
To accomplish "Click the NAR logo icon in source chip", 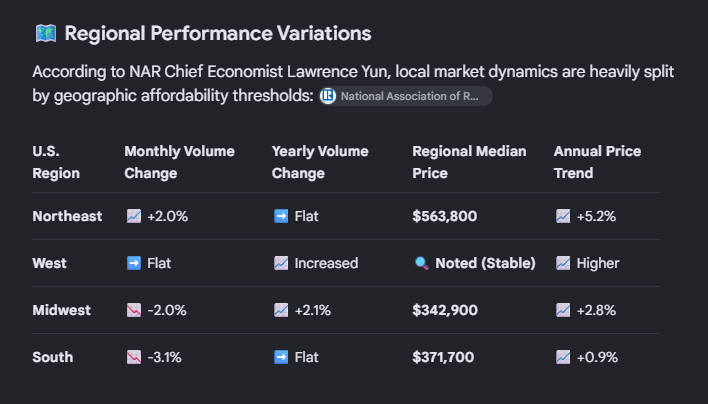I will 328,96.
